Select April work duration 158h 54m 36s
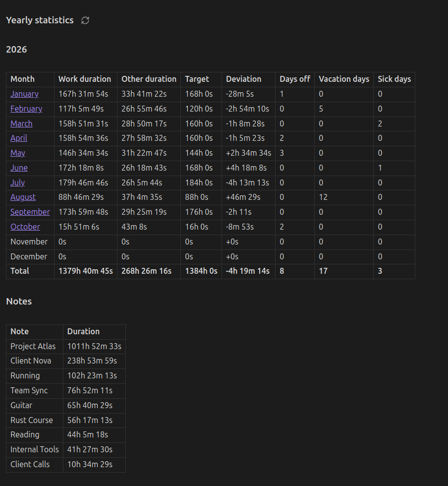Viewport: 448px width, 486px height. click(83, 138)
